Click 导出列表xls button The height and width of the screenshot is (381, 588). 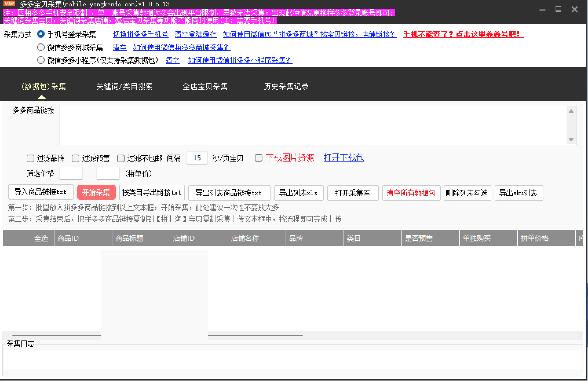pos(299,193)
